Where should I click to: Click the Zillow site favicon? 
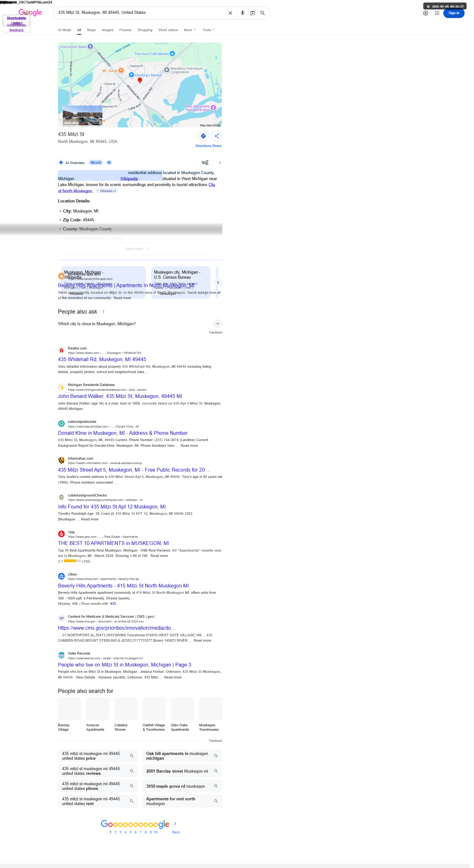(x=61, y=576)
